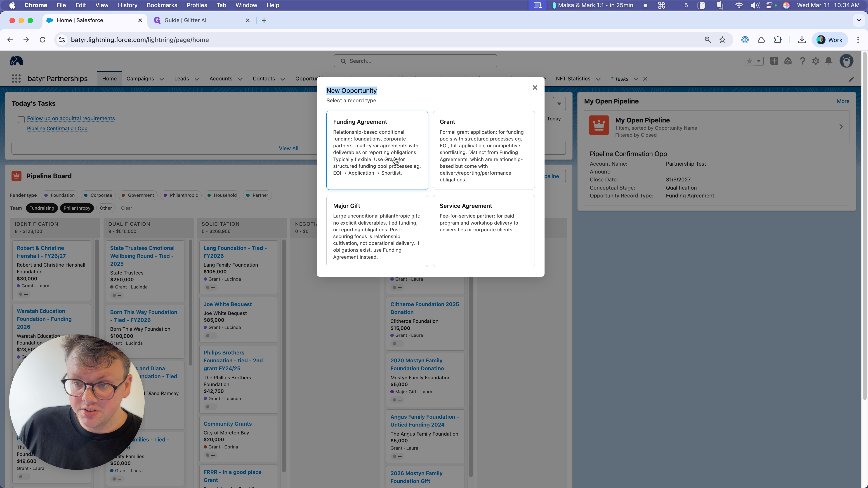Viewport: 868px width, 488px height.
Task: Open the 1Password extension icon
Action: pyautogui.click(x=745, y=40)
